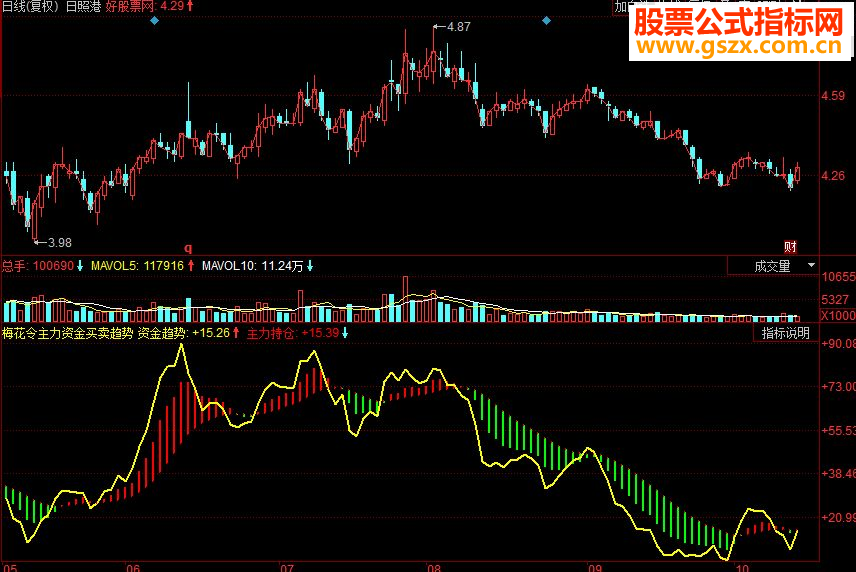Click the 梅花令主力资金买卖趋势 indicator name
Screen dimensions: 856x572
[x=67, y=333]
